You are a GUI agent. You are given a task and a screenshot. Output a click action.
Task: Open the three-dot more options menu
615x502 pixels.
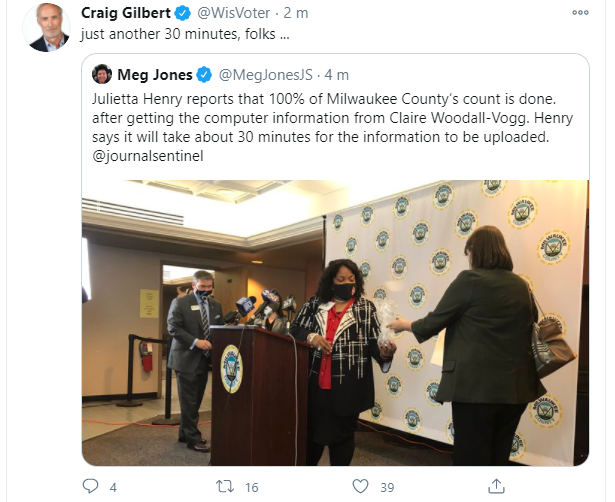point(580,13)
